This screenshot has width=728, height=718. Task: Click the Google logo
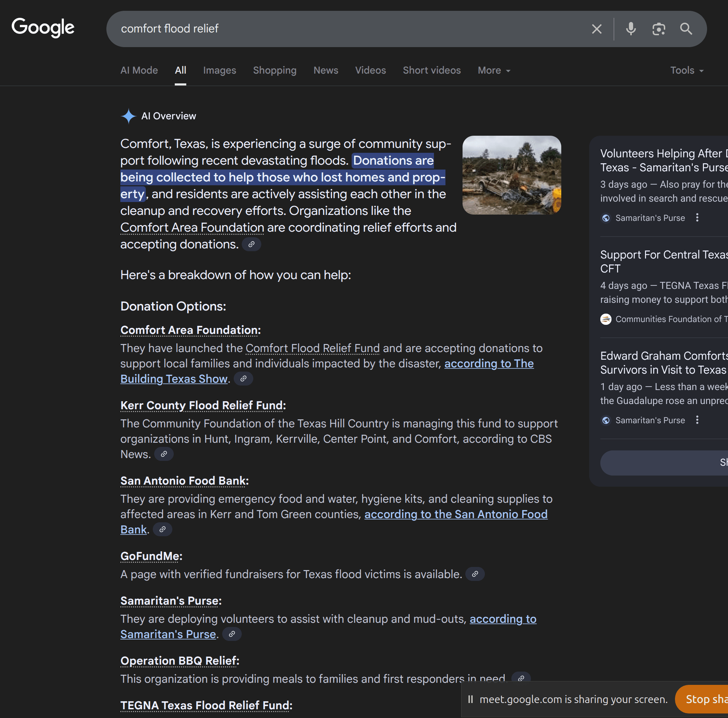coord(43,28)
